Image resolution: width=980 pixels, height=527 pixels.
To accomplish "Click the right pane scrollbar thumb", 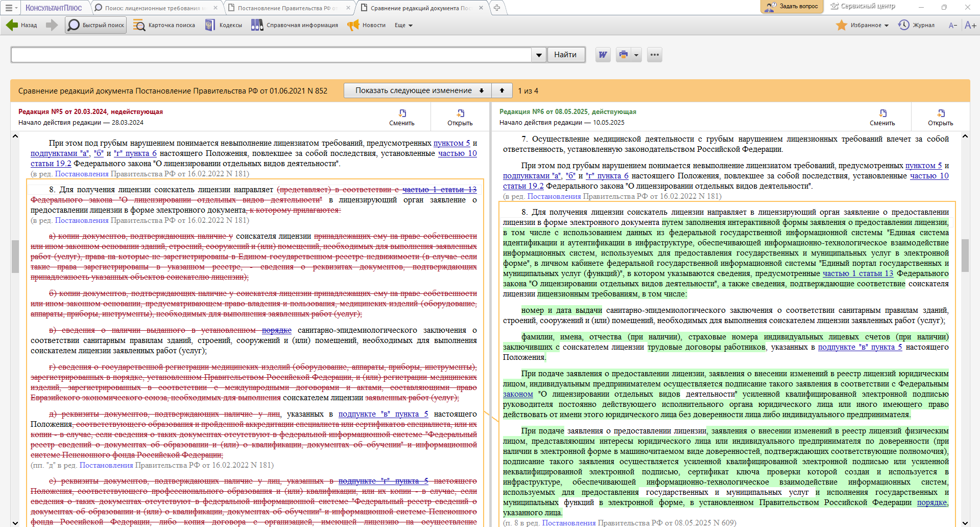I will tap(965, 255).
